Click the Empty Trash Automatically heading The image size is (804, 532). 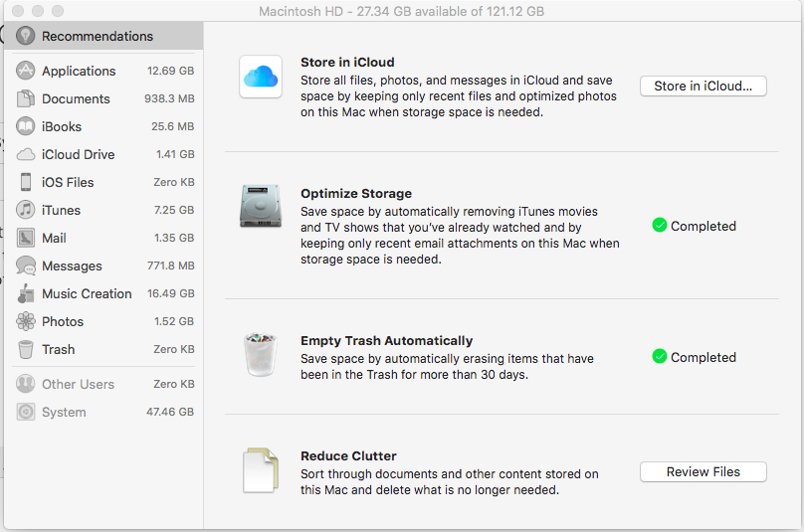[387, 340]
